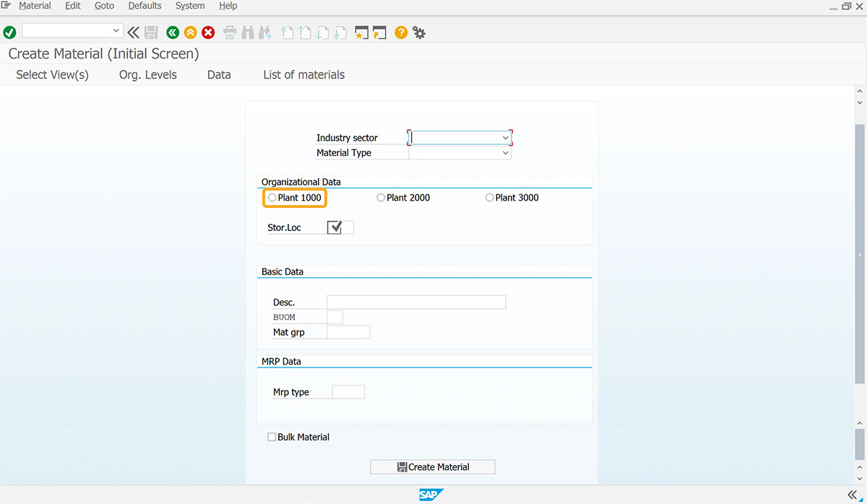The image size is (867, 504).
Task: Select the Plant 1000 radio button
Action: click(272, 198)
